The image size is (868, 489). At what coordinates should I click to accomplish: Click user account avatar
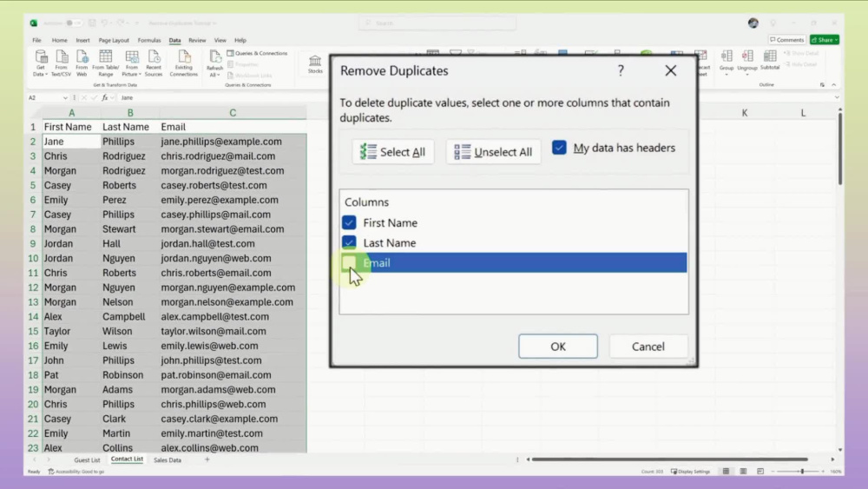pos(753,23)
